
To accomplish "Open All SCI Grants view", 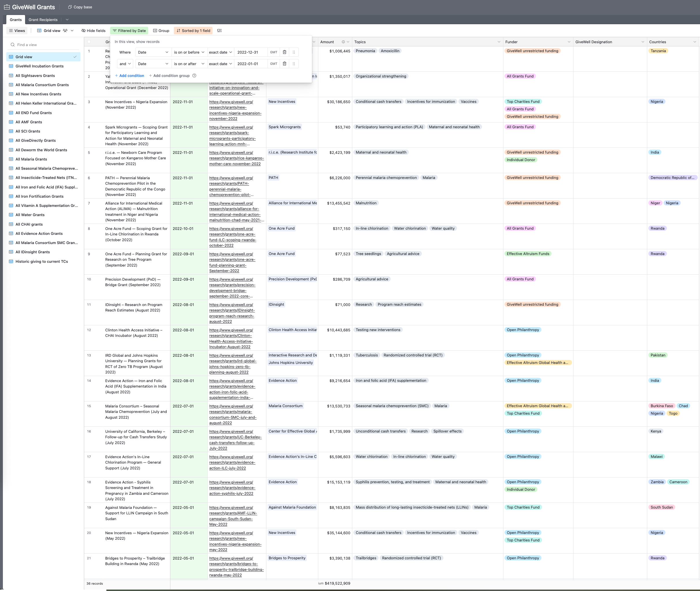I will [44, 131].
